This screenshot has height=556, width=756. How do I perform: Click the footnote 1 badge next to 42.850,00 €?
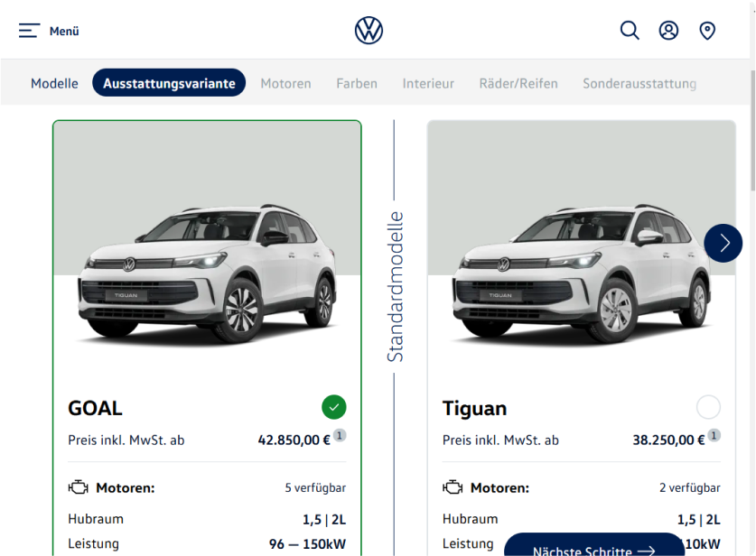coord(340,436)
